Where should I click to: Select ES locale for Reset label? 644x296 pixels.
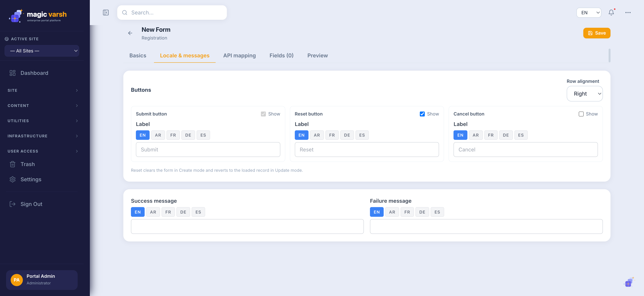362,135
